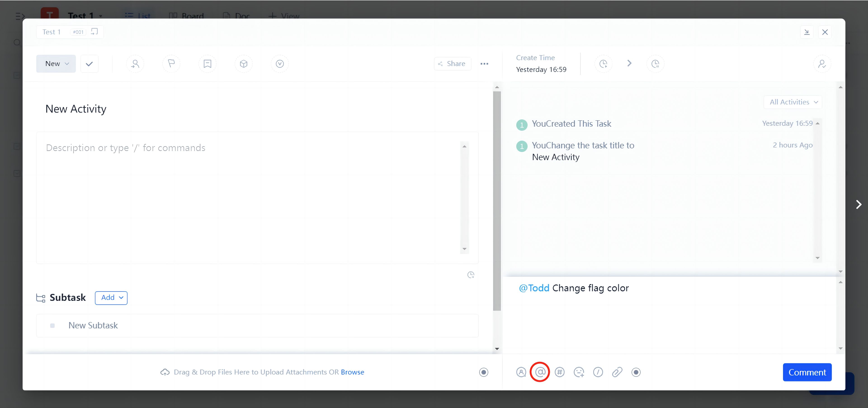Image resolution: width=868 pixels, height=408 pixels.
Task: Click the mention @ icon in comment toolbar
Action: (x=540, y=372)
